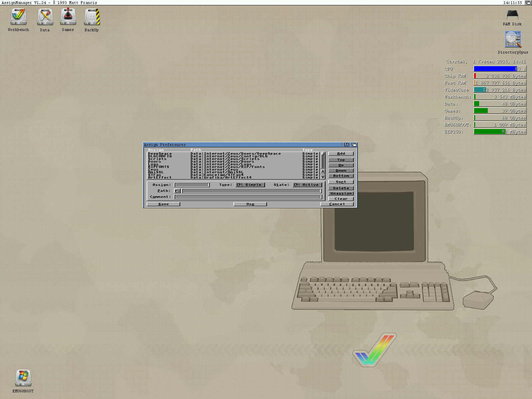
Task: Click the list scroll down arrow
Action: pyautogui.click(x=323, y=177)
